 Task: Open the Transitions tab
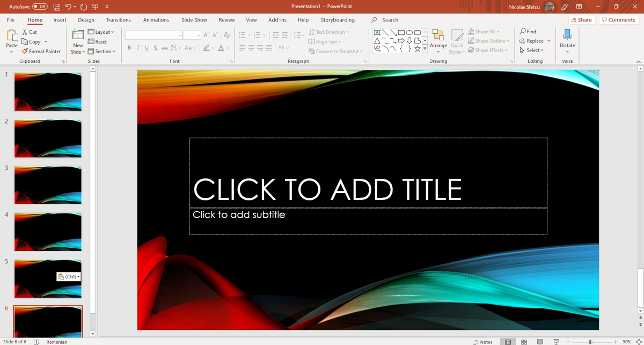click(118, 20)
